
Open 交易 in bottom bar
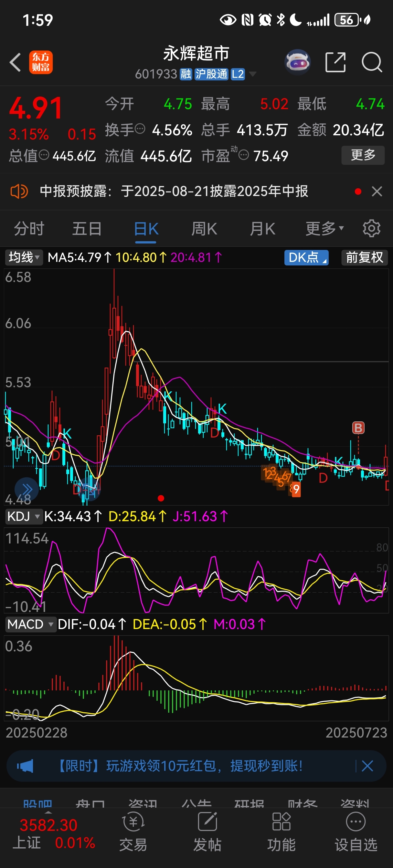pyautogui.click(x=133, y=832)
